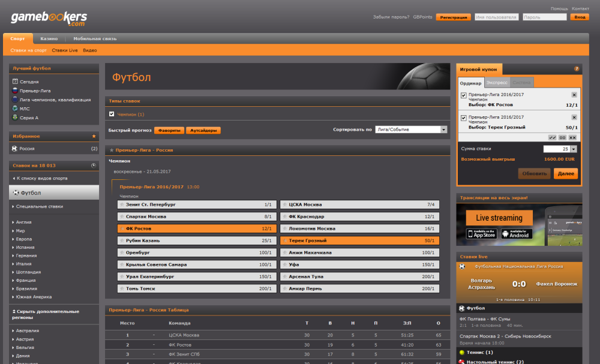Remove the ФК Ростов bet with its X
The image size is (600, 364).
pos(574,95)
